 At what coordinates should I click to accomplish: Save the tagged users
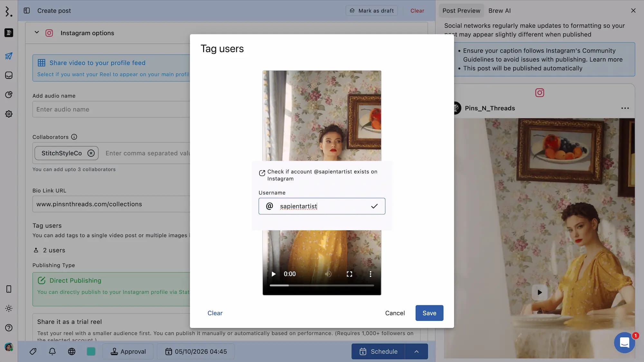click(x=429, y=313)
